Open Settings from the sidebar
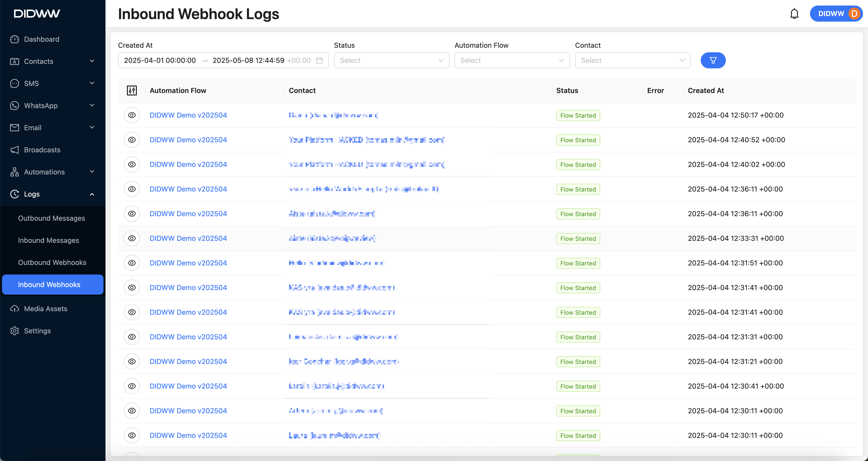The image size is (868, 461). (37, 331)
